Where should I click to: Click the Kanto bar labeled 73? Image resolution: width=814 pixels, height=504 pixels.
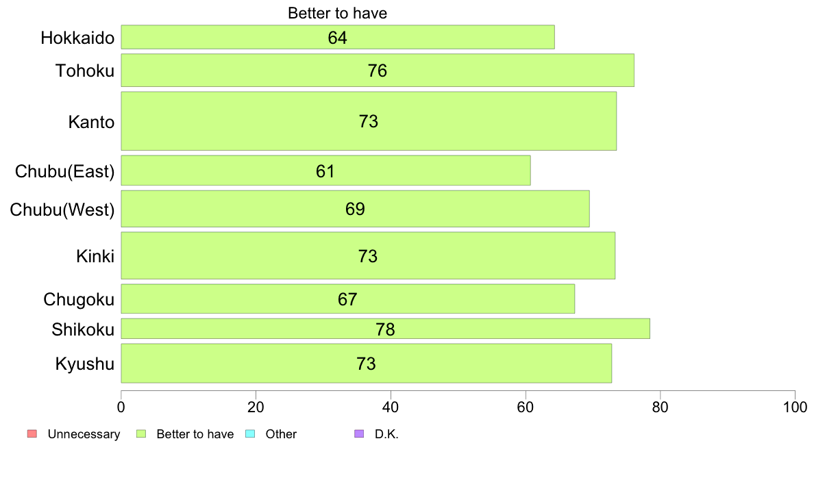tap(369, 121)
